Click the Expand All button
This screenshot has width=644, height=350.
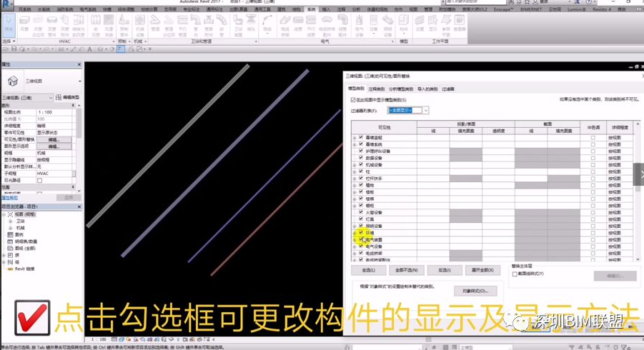tap(482, 270)
